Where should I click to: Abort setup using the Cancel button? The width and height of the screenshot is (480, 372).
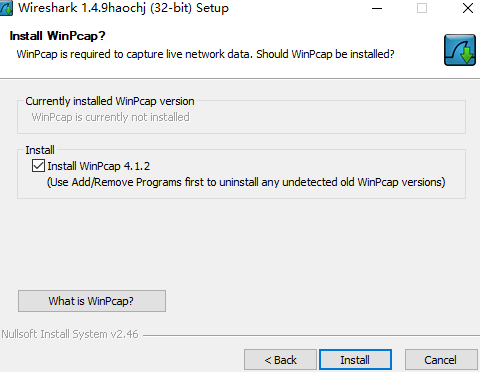441,360
